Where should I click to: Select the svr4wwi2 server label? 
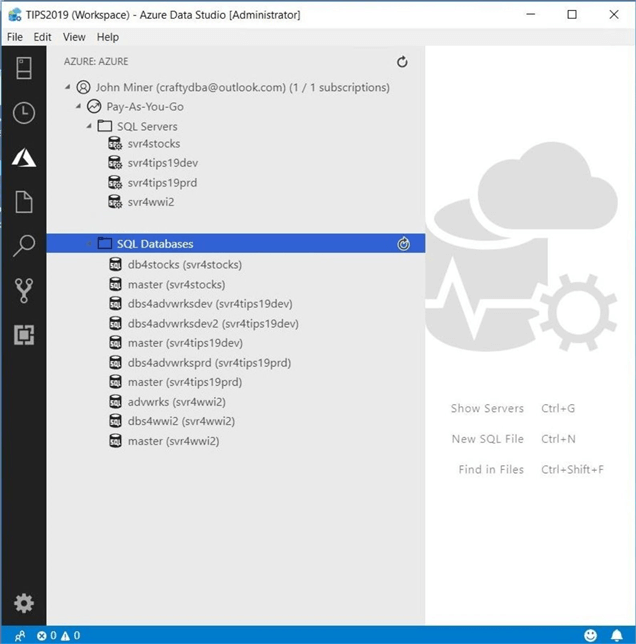click(151, 202)
